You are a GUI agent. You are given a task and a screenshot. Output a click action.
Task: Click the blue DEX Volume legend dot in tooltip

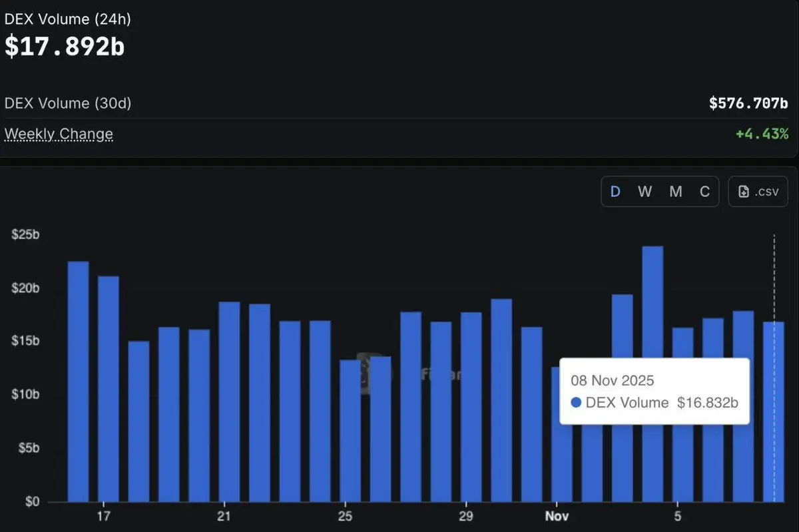pyautogui.click(x=577, y=403)
